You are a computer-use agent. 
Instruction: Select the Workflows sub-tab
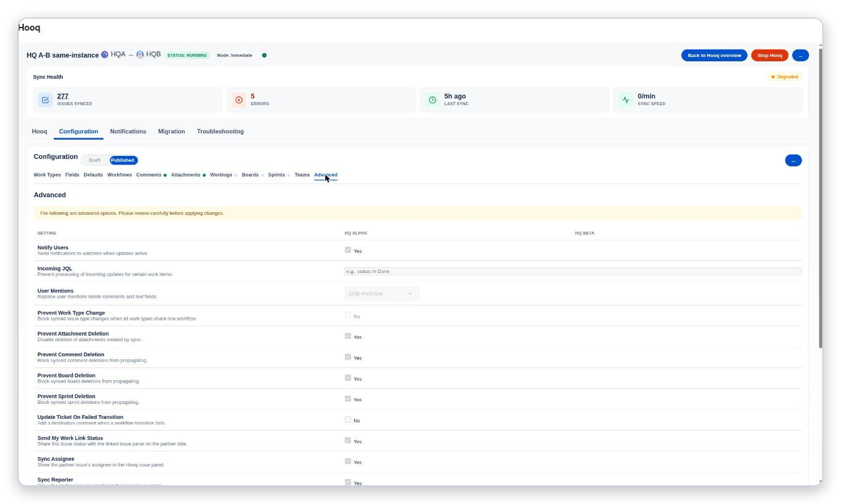(120, 175)
